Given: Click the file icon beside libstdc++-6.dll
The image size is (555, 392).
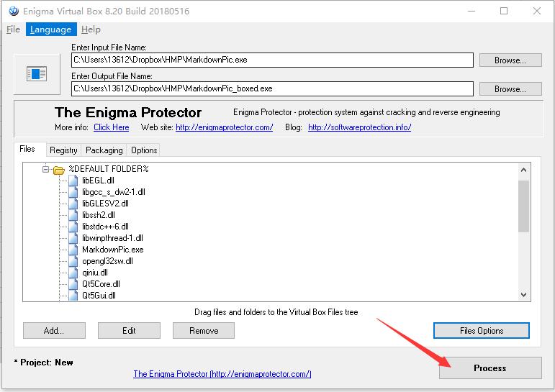Looking at the screenshot, I should [x=73, y=227].
